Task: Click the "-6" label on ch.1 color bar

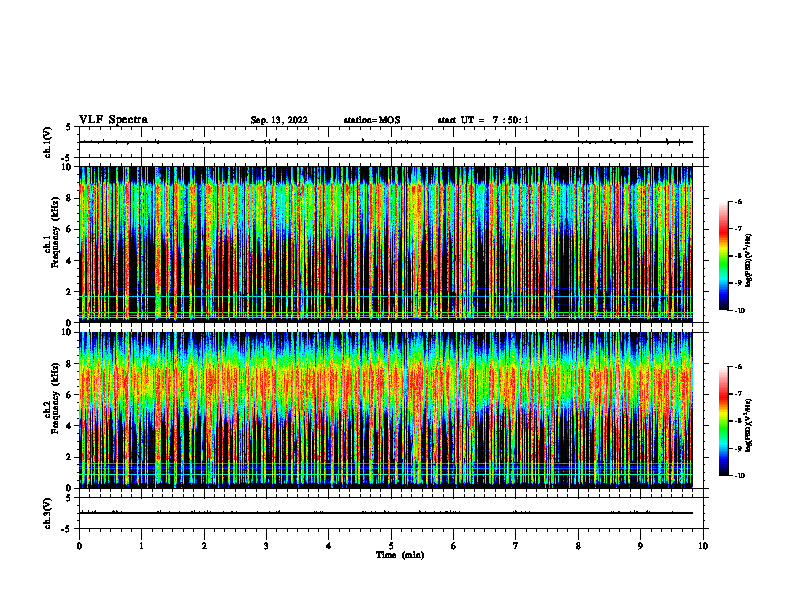Action: (x=738, y=201)
